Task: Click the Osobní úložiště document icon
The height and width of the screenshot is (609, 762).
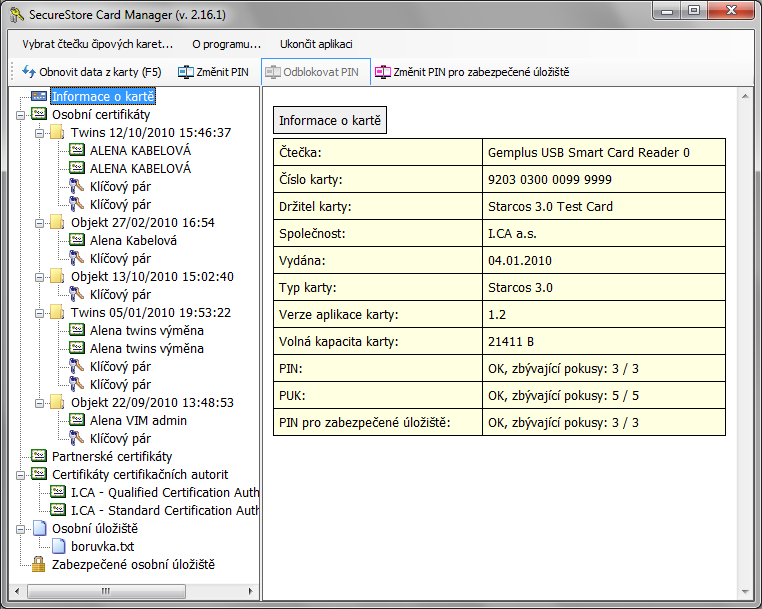Action: coord(39,528)
